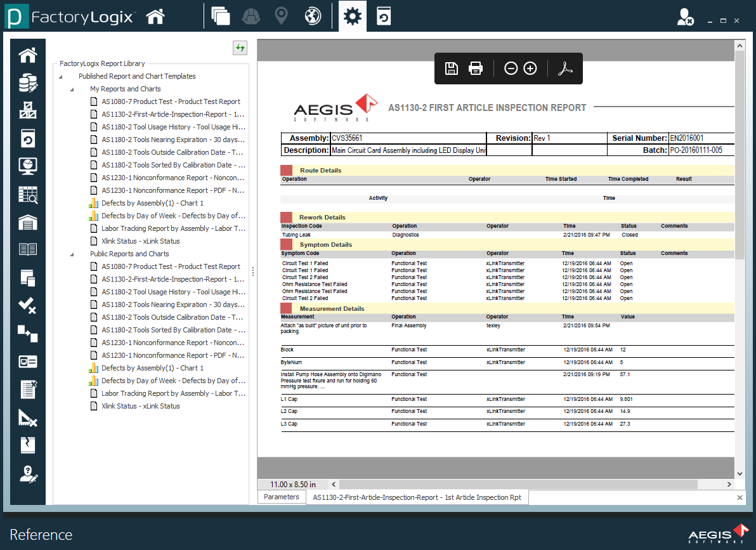Print the First Article Inspection Report
Viewport: 756px width, 550px height.
click(x=475, y=68)
